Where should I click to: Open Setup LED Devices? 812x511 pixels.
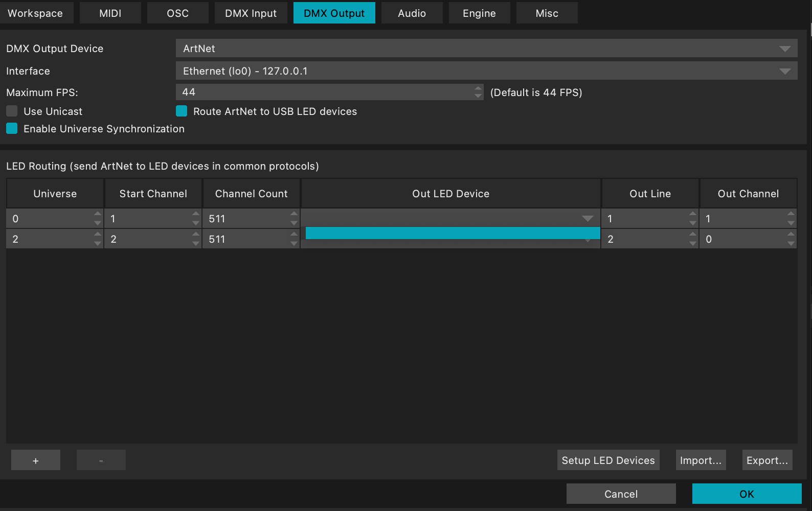[608, 460]
